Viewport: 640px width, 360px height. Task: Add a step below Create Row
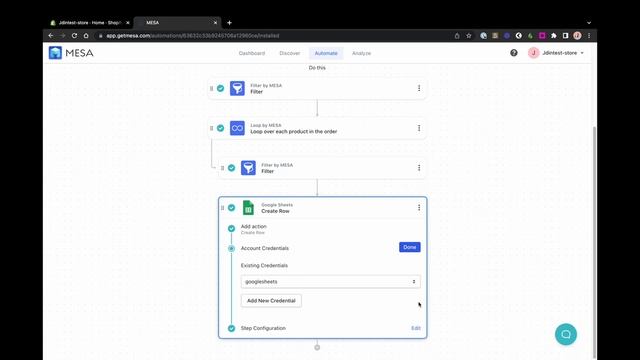coord(317,347)
